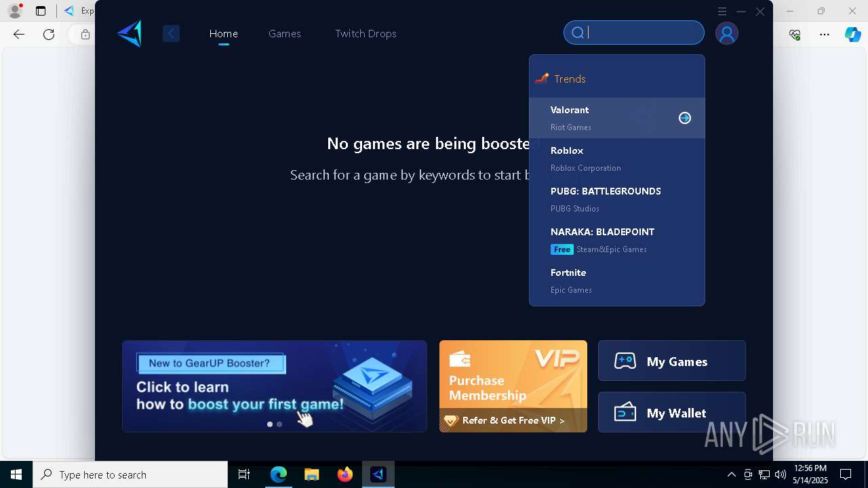The height and width of the screenshot is (488, 868).
Task: Click the wallet icon in My Wallet
Action: click(x=625, y=412)
